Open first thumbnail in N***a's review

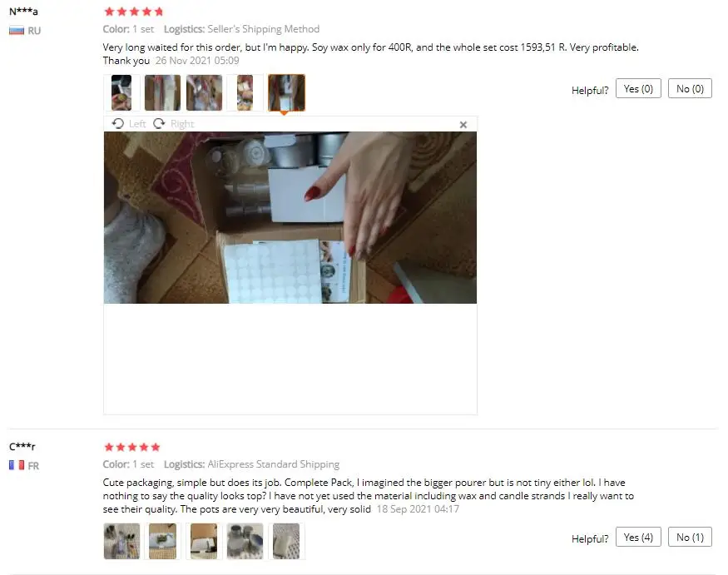pyautogui.click(x=121, y=92)
